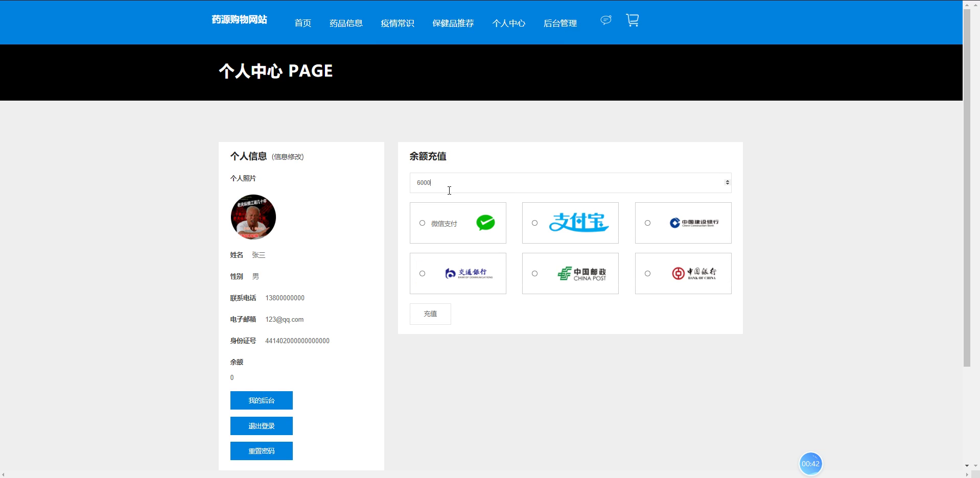Click the 个人中心 PAGE banner title
This screenshot has height=478, width=980.
click(x=275, y=70)
